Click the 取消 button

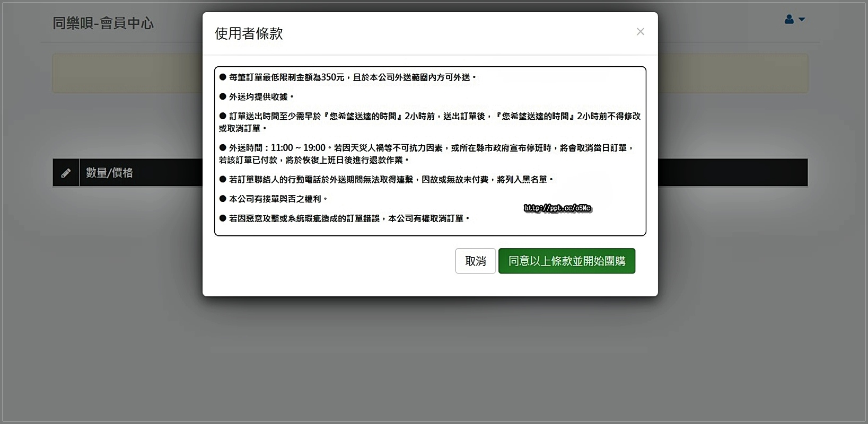tap(475, 261)
